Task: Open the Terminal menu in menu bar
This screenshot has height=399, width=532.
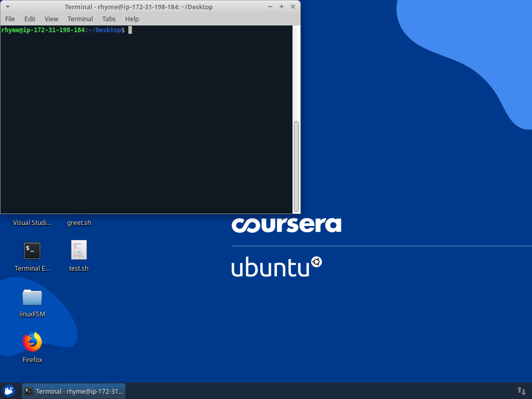Action: 80,19
